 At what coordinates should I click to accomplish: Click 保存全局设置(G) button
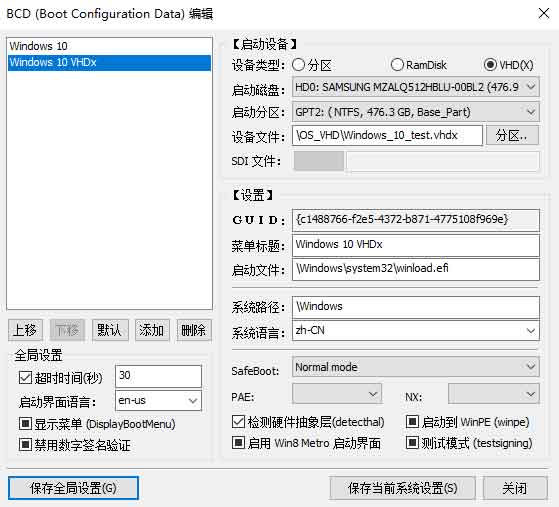(x=73, y=488)
